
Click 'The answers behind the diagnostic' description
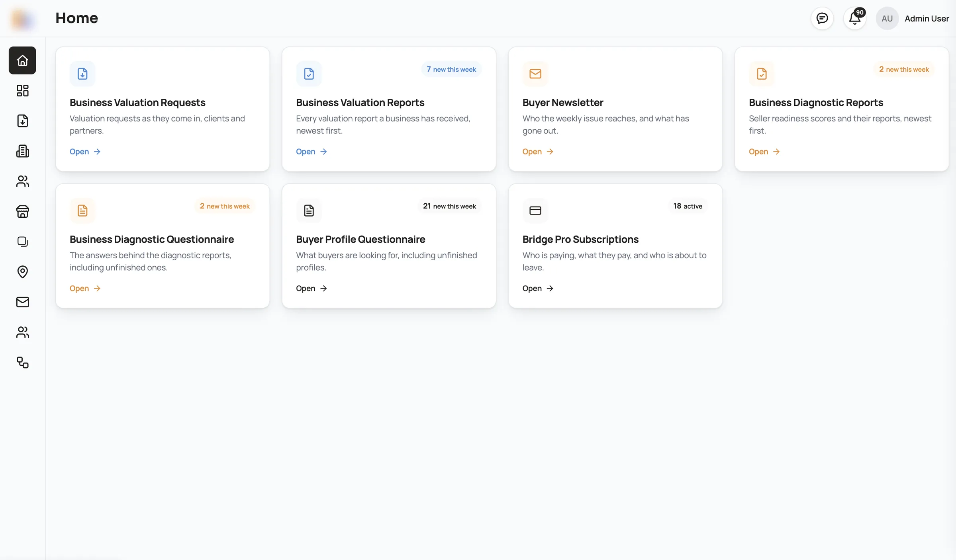point(151,261)
